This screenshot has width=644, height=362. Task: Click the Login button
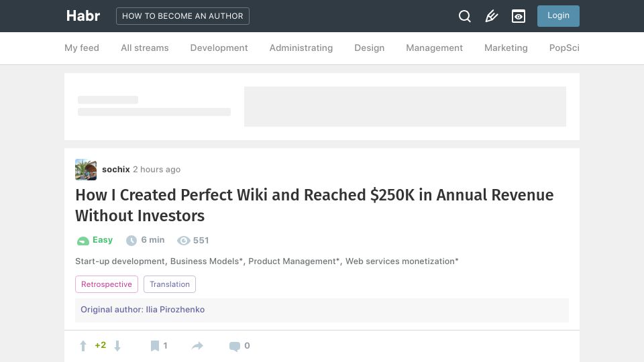(x=558, y=16)
